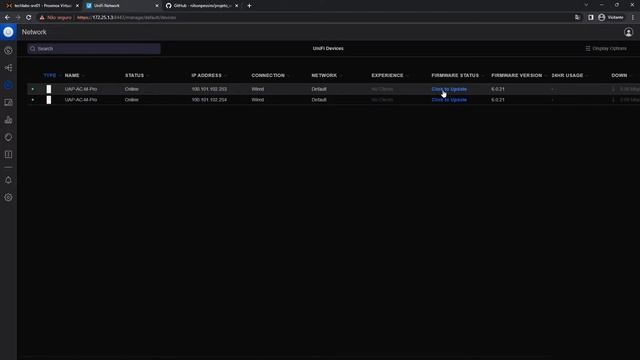Open the Settings gear in the sidebar

tap(8, 197)
